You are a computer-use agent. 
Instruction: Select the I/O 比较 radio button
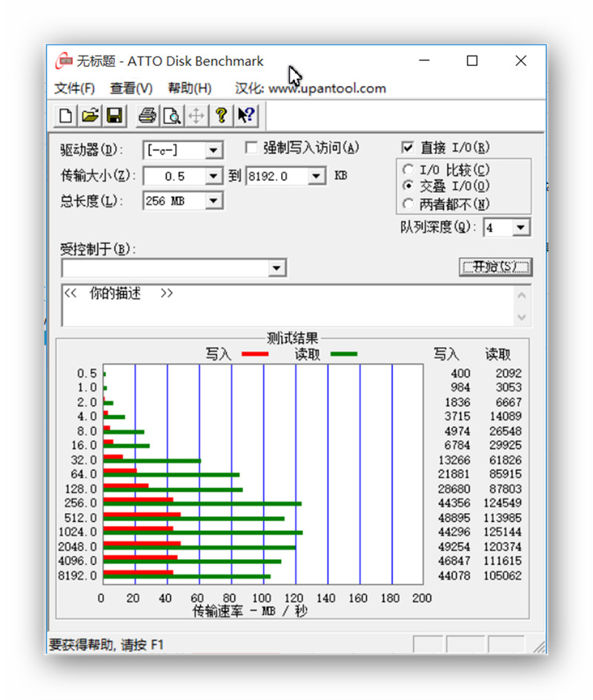click(409, 169)
